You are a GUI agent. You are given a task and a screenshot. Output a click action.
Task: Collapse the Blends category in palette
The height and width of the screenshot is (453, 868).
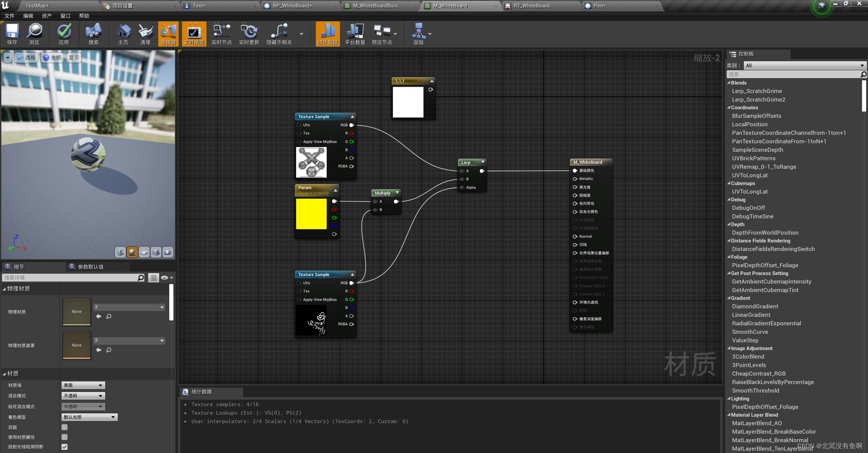pos(729,83)
